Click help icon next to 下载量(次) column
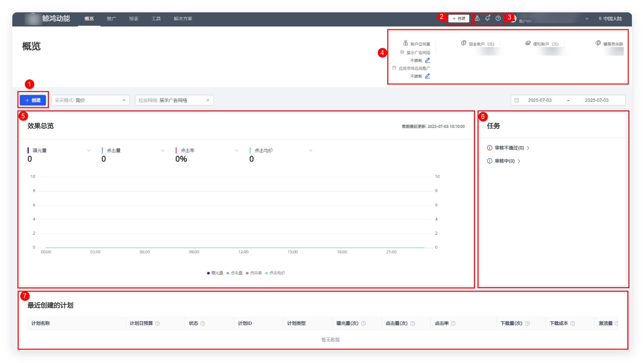 click(527, 323)
